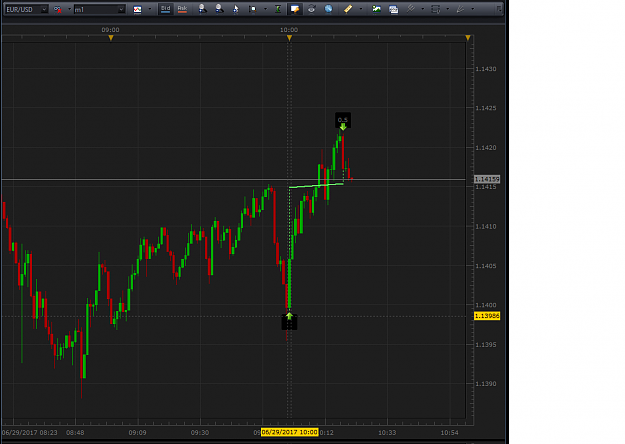Click the yellow 06/29/2017 10:00 date label

[x=289, y=432]
